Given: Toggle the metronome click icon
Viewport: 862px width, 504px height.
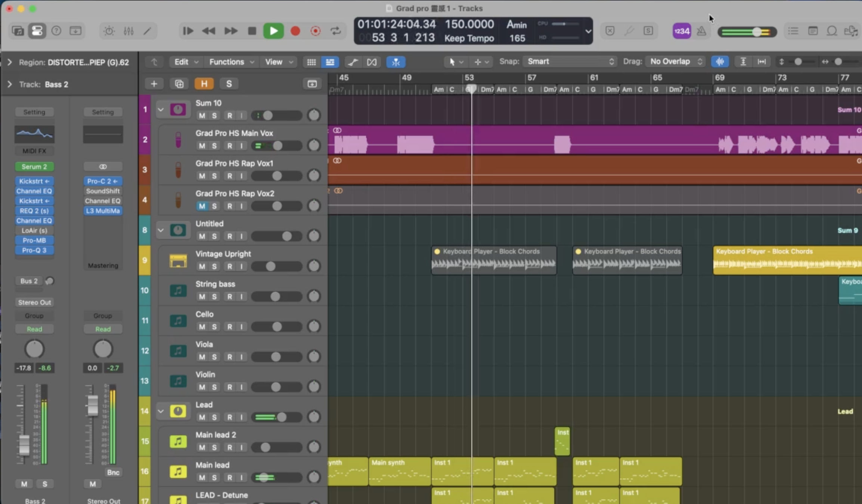Looking at the screenshot, I should click(x=701, y=31).
